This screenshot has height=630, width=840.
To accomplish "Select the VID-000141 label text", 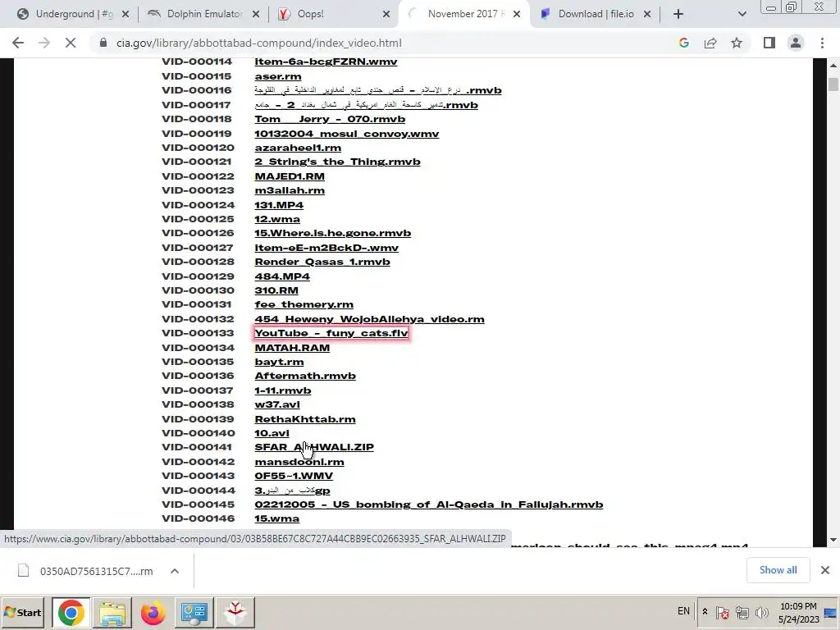I will point(197,447).
